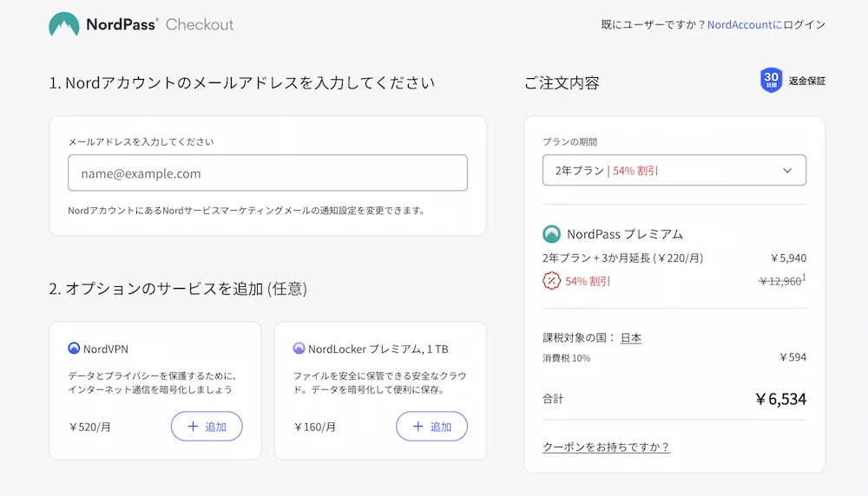This screenshot has height=496, width=868.
Task: Click the step 2 オプションのサービスを追加 heading
Action: pos(178,289)
